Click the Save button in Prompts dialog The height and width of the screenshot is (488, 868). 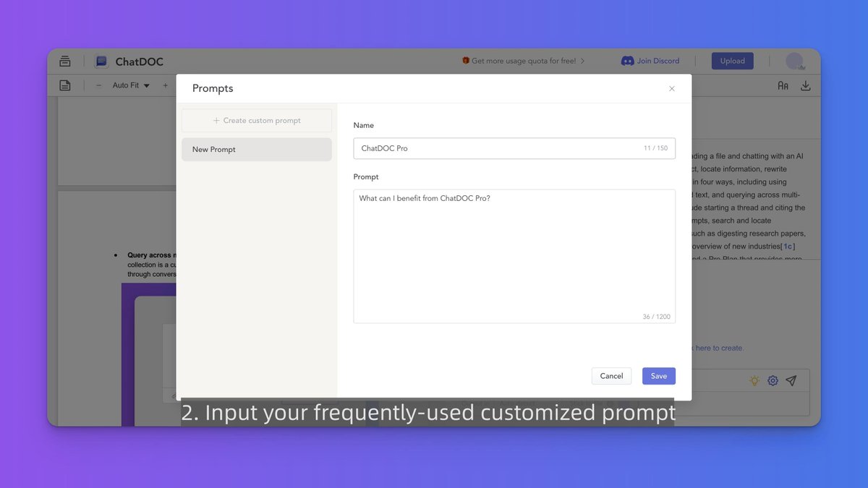(x=658, y=376)
